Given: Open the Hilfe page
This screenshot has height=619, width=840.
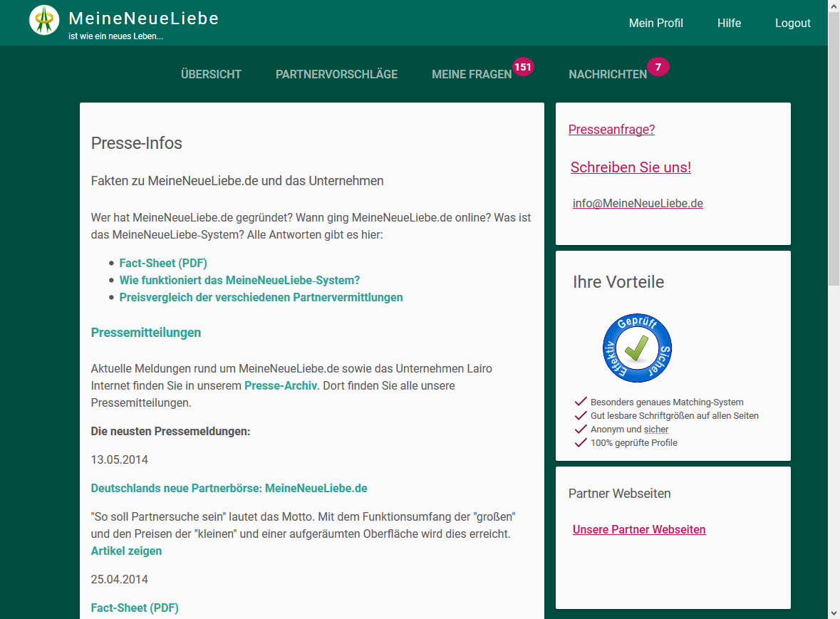Looking at the screenshot, I should tap(729, 23).
